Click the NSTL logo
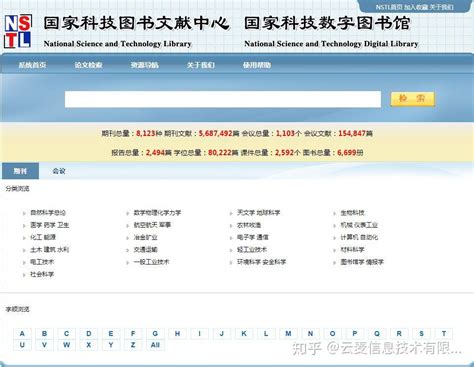The height and width of the screenshot is (367, 474). (x=18, y=31)
